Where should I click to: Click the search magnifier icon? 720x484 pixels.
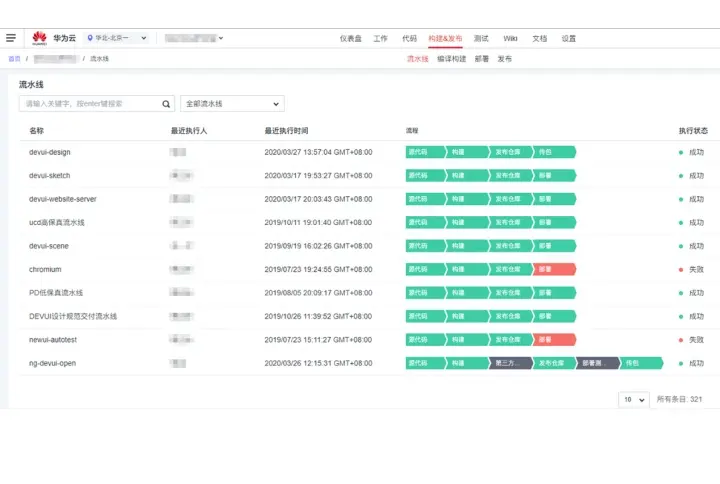click(166, 104)
